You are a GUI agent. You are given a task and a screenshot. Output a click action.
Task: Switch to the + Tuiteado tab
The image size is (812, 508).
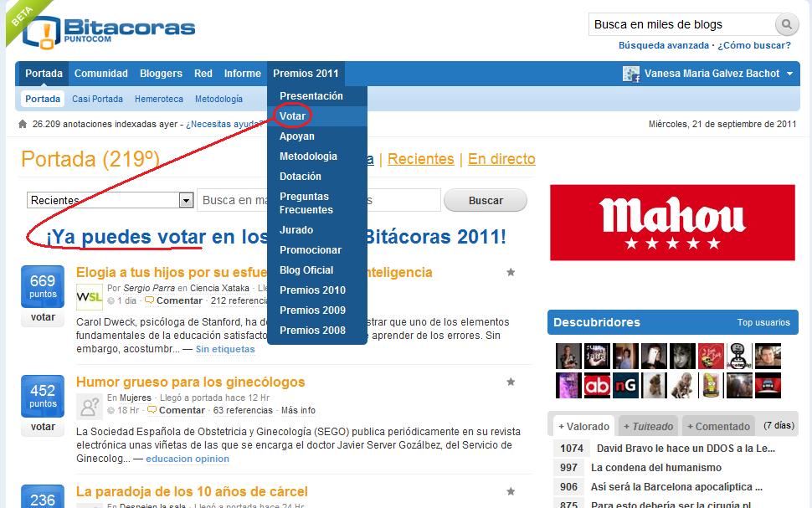pos(649,427)
